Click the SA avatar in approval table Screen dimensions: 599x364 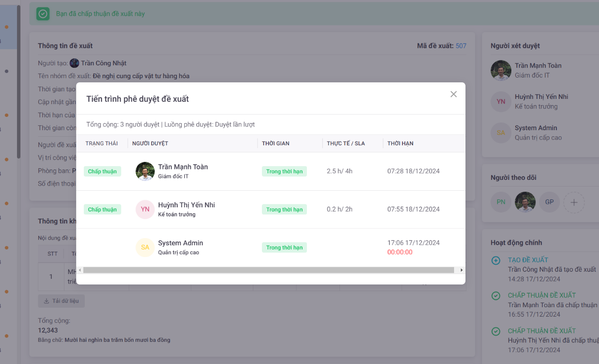[x=145, y=248]
